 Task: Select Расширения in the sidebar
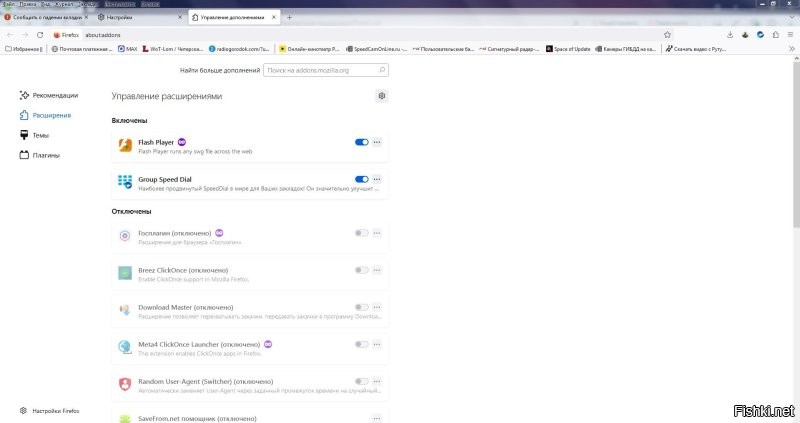click(45, 115)
